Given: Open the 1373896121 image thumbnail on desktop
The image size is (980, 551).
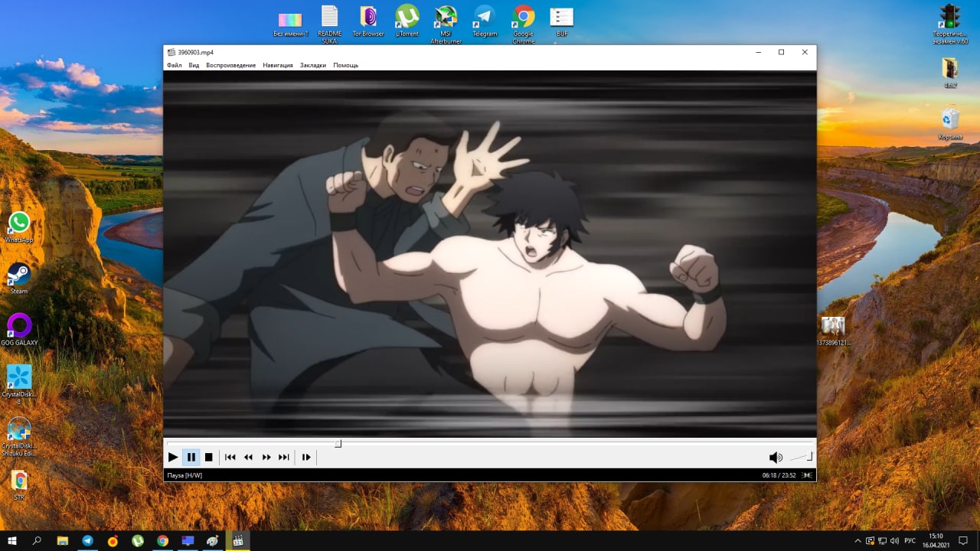Looking at the screenshot, I should pos(833,331).
